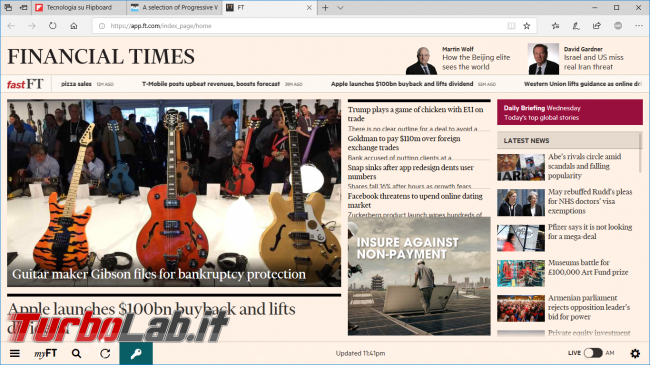
Task: Toggle the LIVE / AM edition switch
Action: [x=593, y=353]
